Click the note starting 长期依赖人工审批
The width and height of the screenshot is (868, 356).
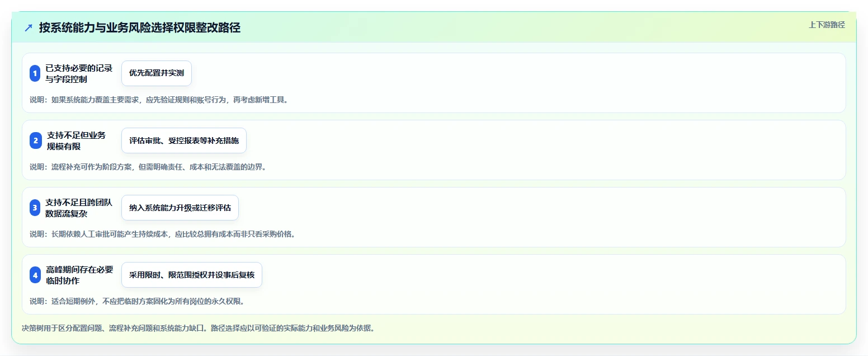[162, 234]
